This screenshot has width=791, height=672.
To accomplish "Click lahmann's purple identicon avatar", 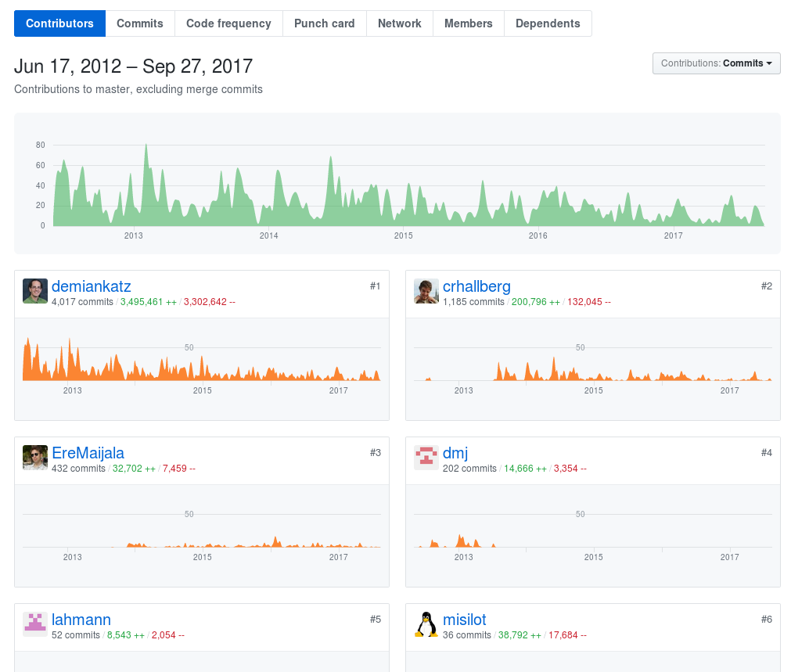I will 35,624.
